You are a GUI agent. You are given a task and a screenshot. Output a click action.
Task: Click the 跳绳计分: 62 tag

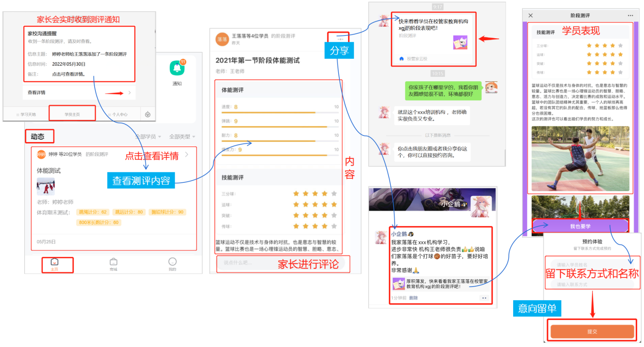[93, 212]
